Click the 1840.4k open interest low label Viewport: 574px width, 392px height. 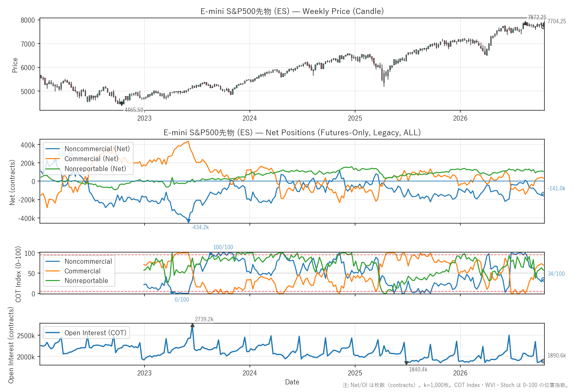pos(418,369)
